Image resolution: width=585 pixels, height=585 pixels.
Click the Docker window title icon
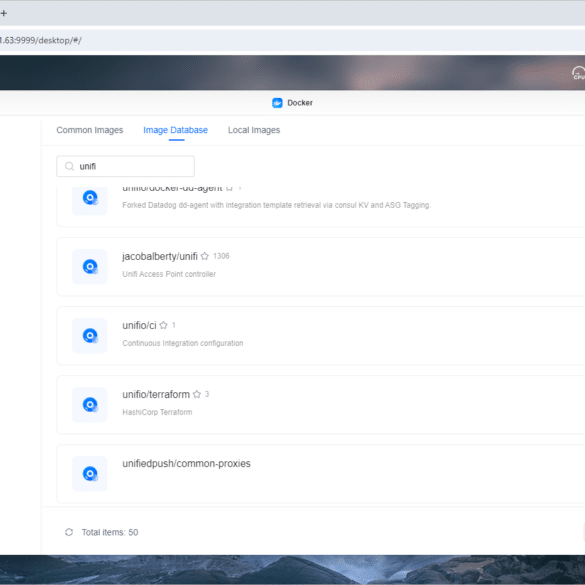click(277, 103)
